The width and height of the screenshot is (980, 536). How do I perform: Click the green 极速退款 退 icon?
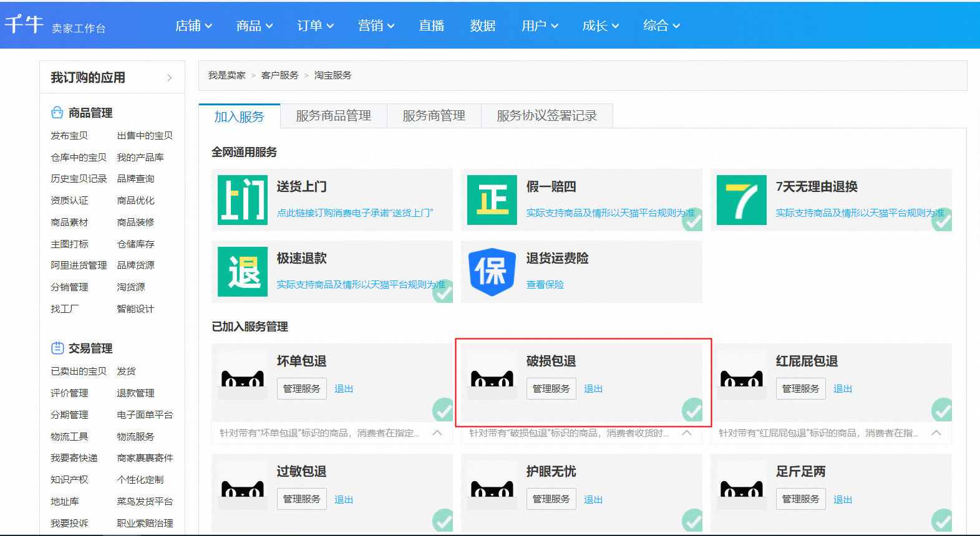243,271
